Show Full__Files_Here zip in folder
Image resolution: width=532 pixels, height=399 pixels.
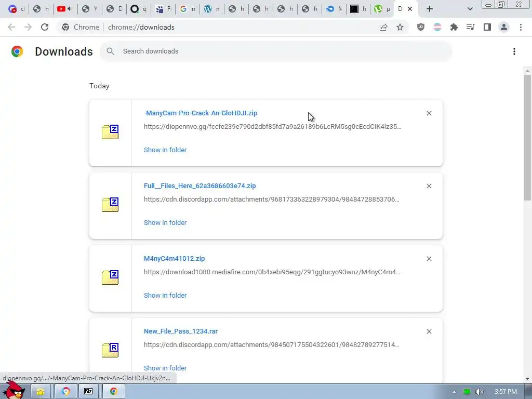(165, 222)
